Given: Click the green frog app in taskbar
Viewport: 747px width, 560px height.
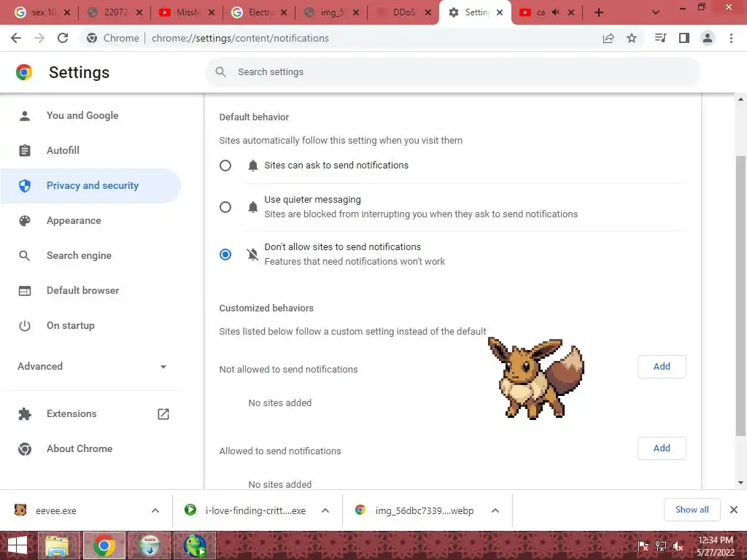Looking at the screenshot, I should [196, 545].
